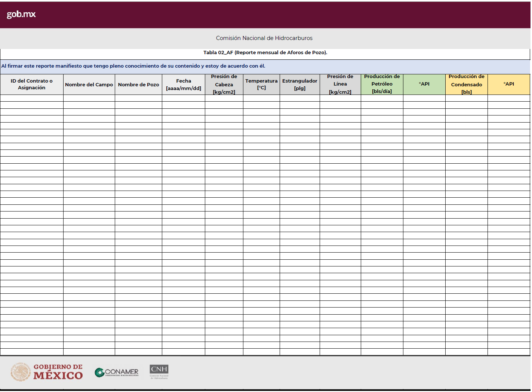Click the green °API column header
Viewport: 532px width, 392px height.
tap(424, 84)
